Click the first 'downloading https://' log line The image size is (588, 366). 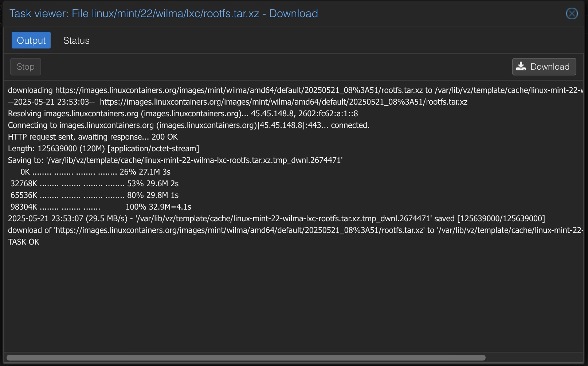tap(291, 90)
